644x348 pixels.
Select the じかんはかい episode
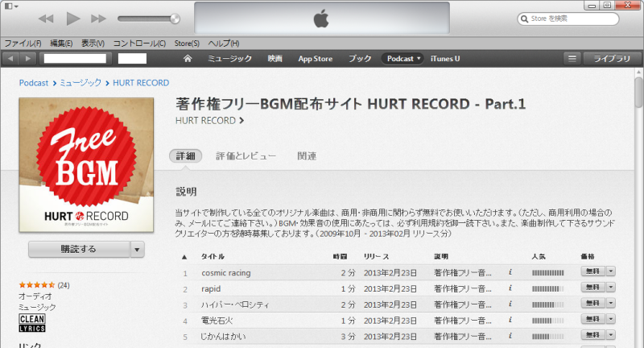223,337
